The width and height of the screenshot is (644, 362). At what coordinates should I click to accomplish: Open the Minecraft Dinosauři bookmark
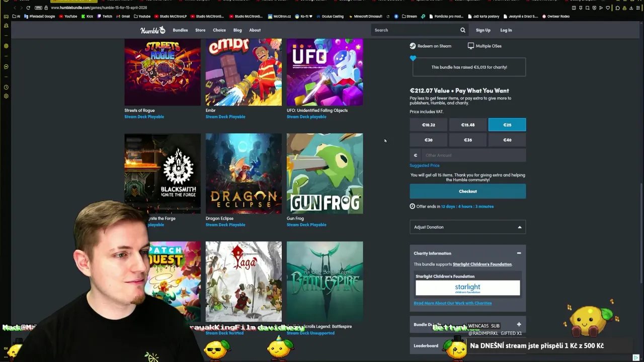point(365,16)
